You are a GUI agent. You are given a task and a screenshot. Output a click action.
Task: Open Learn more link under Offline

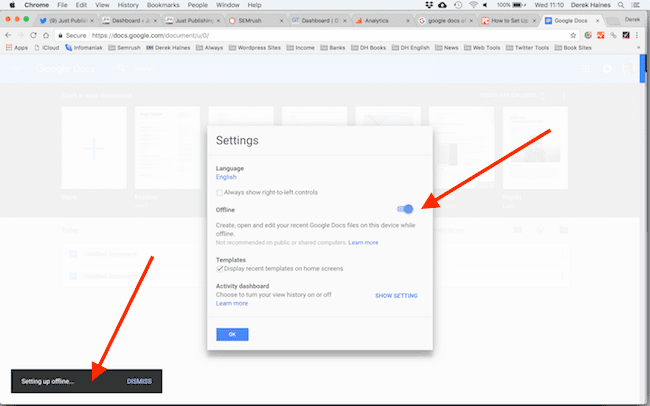tap(363, 243)
